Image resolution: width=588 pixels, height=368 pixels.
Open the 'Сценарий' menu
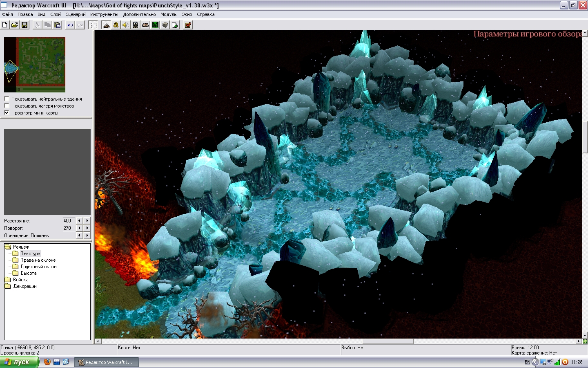76,14
